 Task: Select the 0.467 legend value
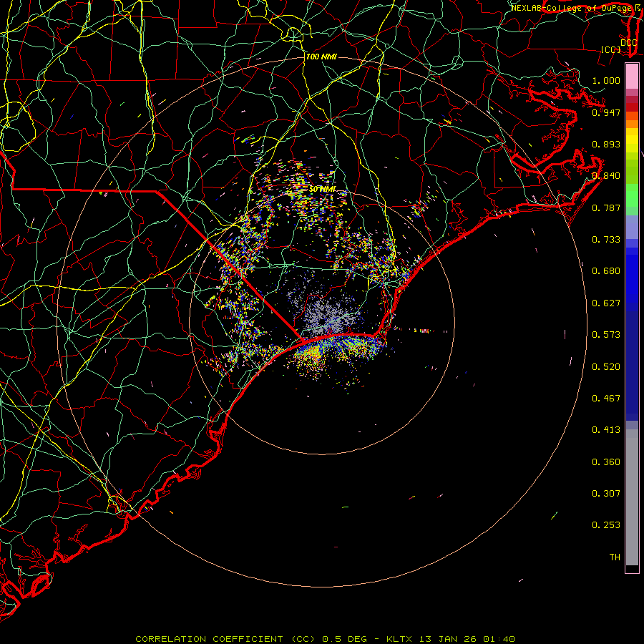(x=606, y=399)
